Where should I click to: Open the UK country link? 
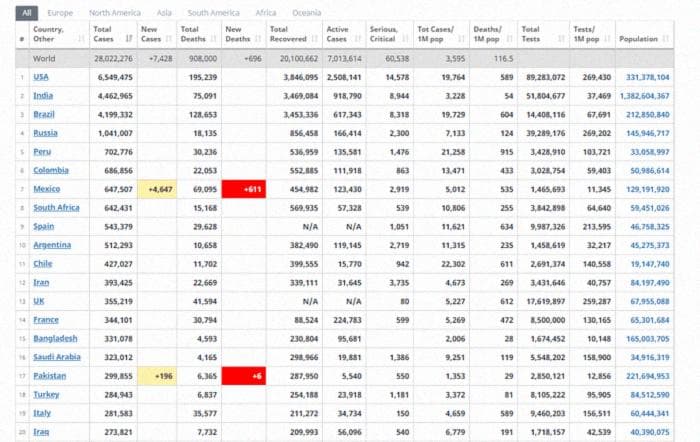pos(38,301)
